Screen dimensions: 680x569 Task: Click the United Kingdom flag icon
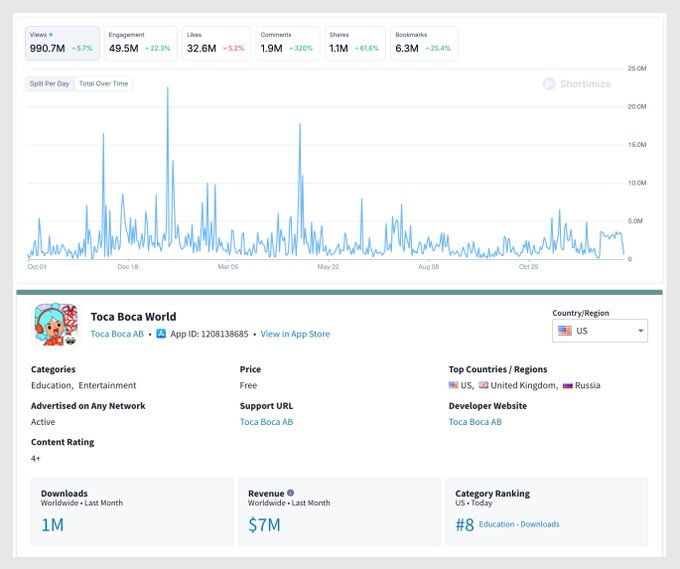point(483,385)
